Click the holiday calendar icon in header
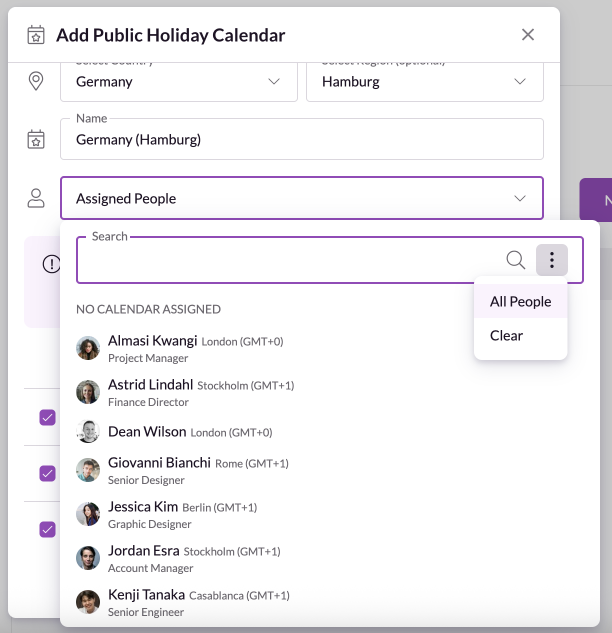This screenshot has height=633, width=612. click(34, 35)
